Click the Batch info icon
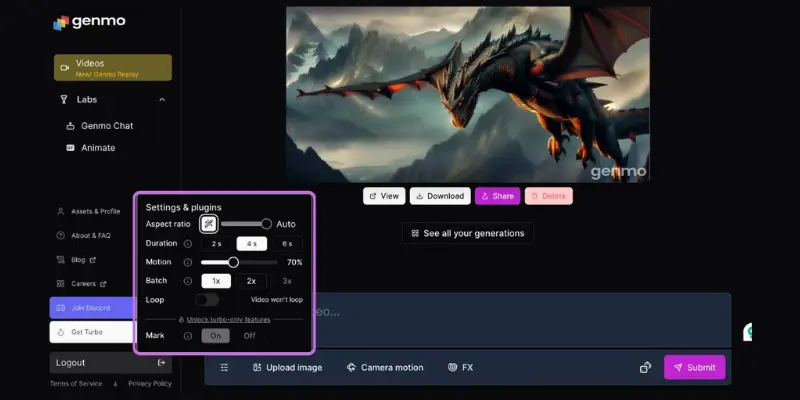This screenshot has width=800, height=400. [188, 281]
